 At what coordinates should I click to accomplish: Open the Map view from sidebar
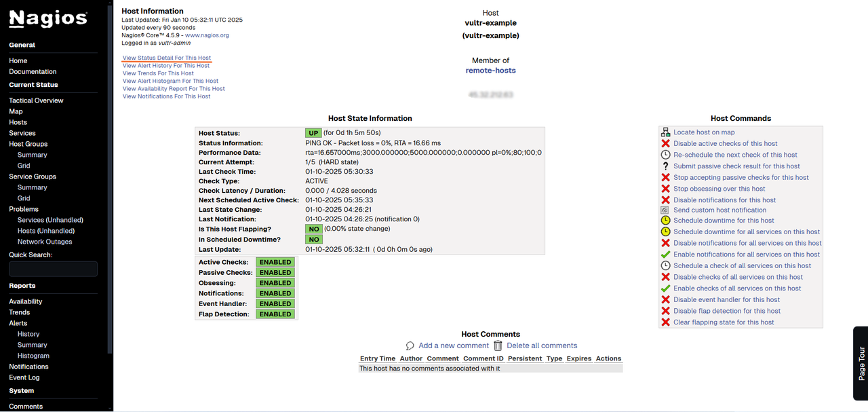tap(16, 111)
